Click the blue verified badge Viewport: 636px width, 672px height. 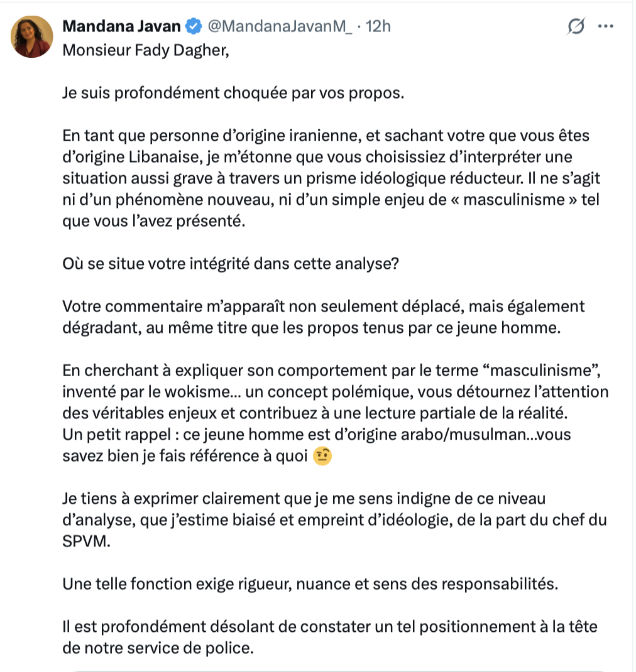click(x=194, y=26)
